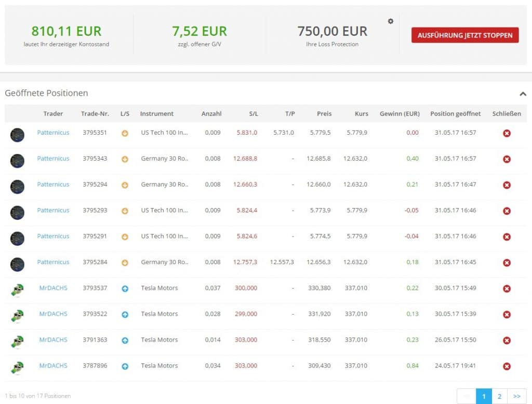Sort positions by 'Instrument' column header
Viewport: 532px width, 404px height.
click(x=157, y=113)
